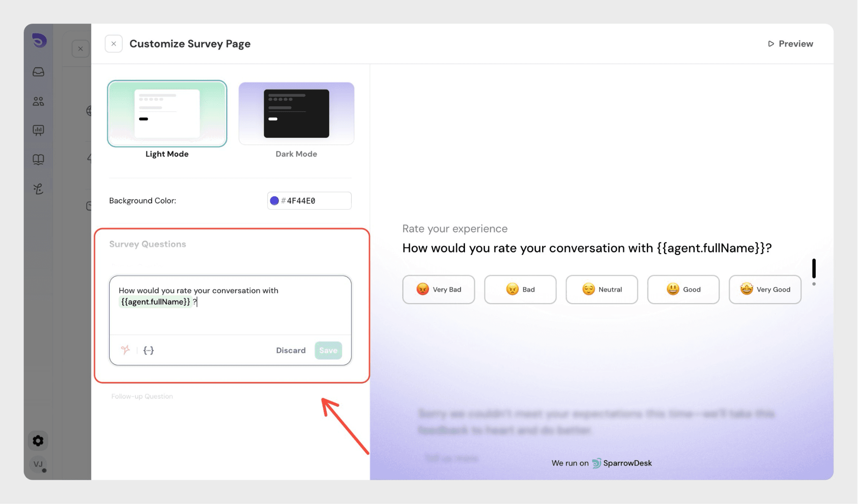This screenshot has height=504, width=858.
Task: Click the Preview button
Action: click(790, 44)
